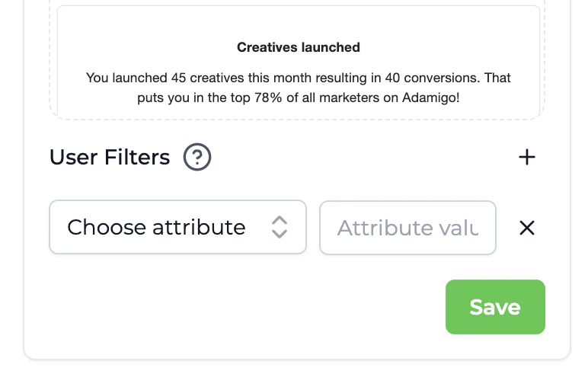Click the plus sign right of User Filters
This screenshot has width=588, height=390.
(527, 158)
